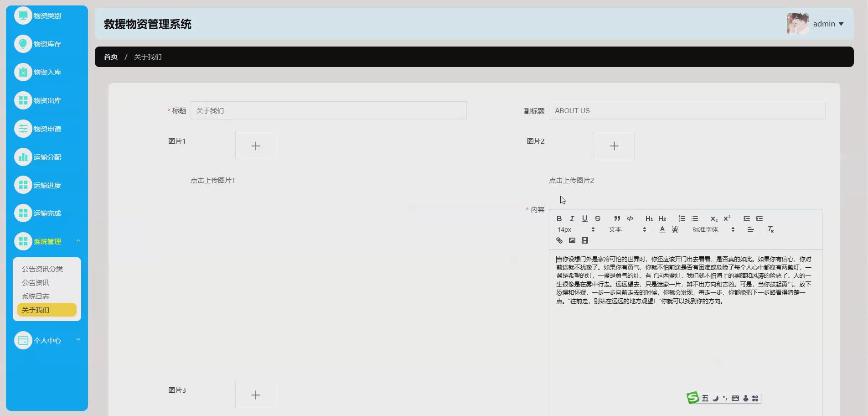Insert a blockquote in the editor

click(617, 218)
